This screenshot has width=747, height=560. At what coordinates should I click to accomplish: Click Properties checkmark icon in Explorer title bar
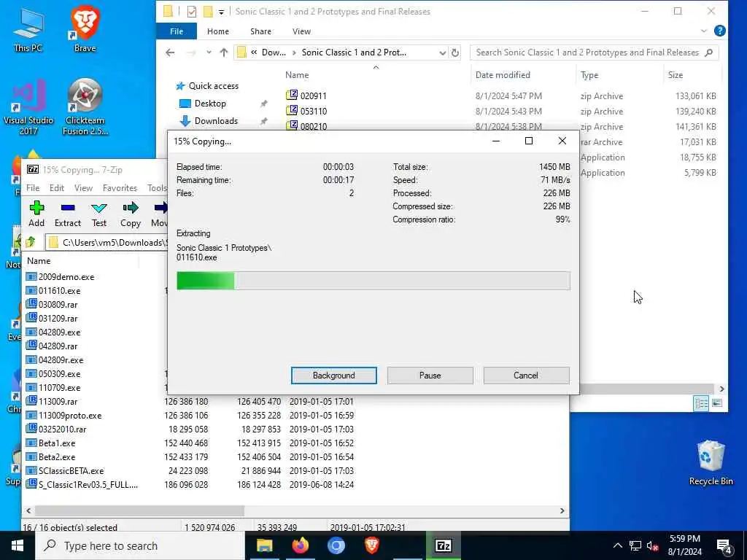pyautogui.click(x=192, y=12)
